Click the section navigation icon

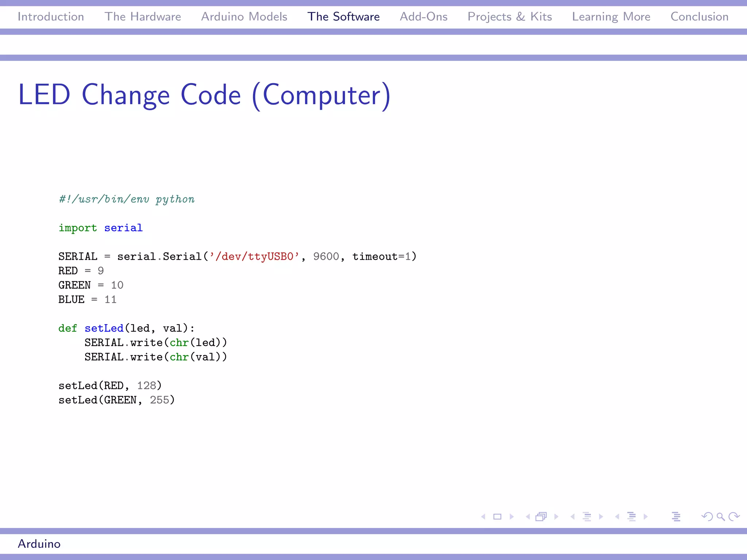631,517
